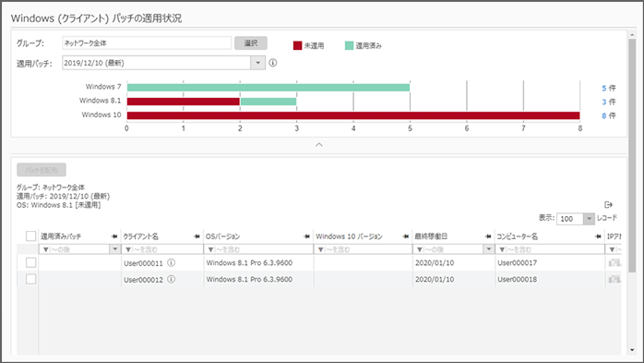
Task: Click the red Windows 10 unapplied bar
Action: [x=353, y=115]
